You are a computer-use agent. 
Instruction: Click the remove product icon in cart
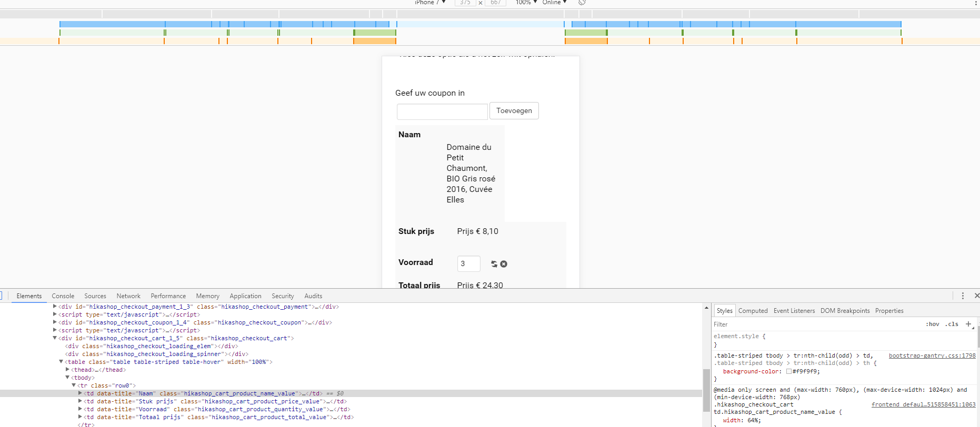coord(504,264)
